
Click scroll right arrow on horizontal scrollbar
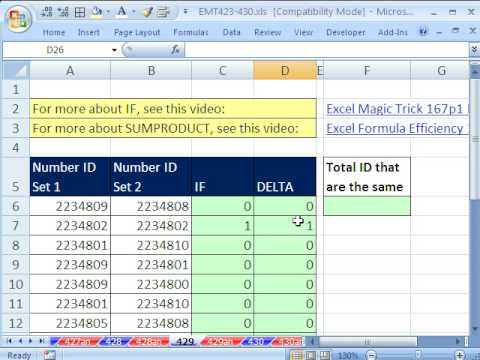tap(458, 341)
